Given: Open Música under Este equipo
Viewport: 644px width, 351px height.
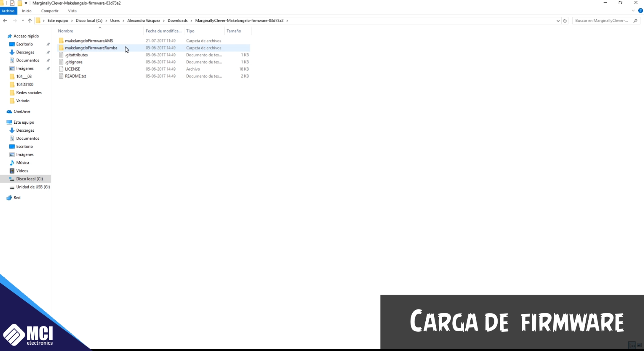Looking at the screenshot, I should click(23, 162).
